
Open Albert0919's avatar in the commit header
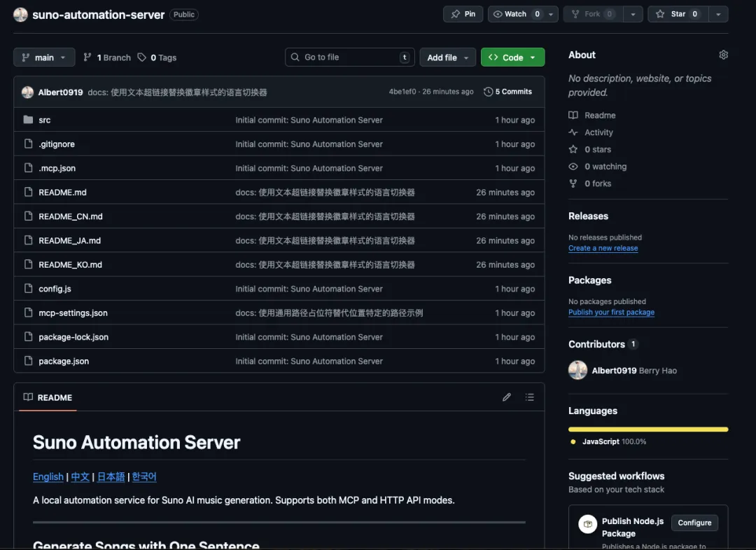(x=27, y=92)
